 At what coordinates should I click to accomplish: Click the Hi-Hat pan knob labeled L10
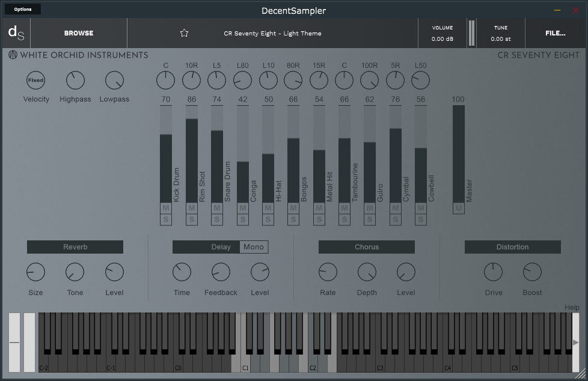[x=268, y=81]
